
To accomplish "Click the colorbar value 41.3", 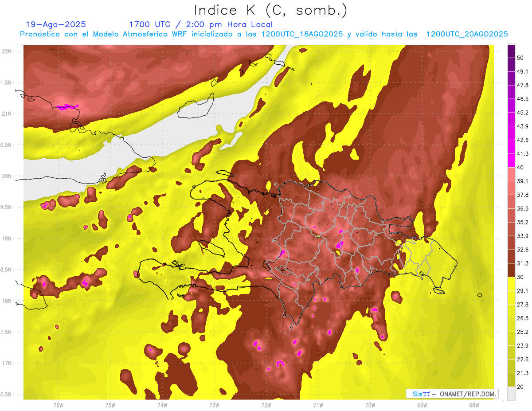I will [523, 154].
